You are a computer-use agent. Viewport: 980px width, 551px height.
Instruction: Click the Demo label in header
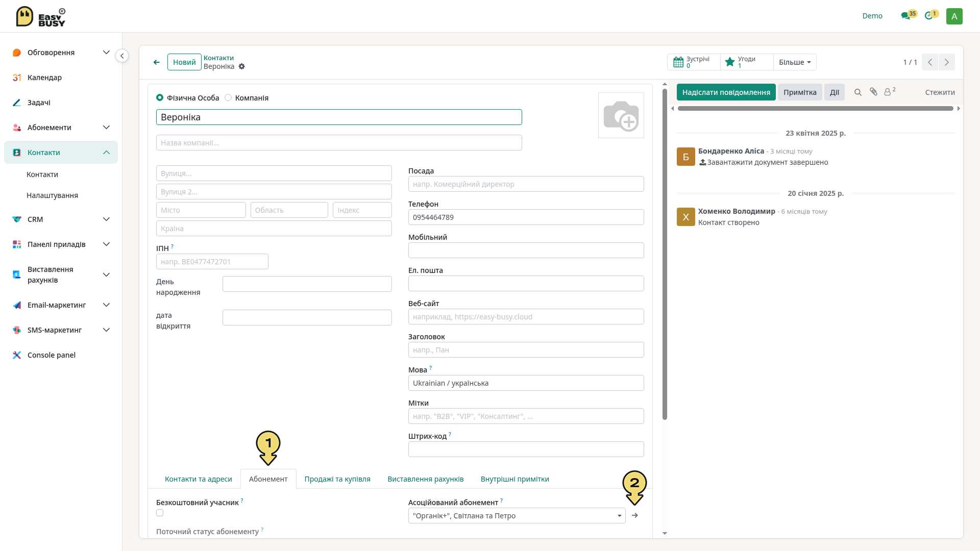(872, 16)
